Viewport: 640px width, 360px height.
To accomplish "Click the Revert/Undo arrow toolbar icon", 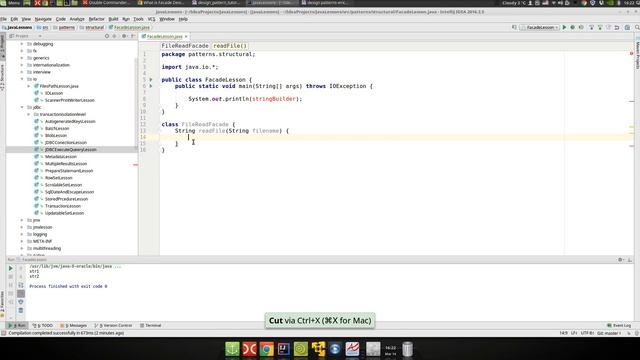I will click(x=617, y=27).
